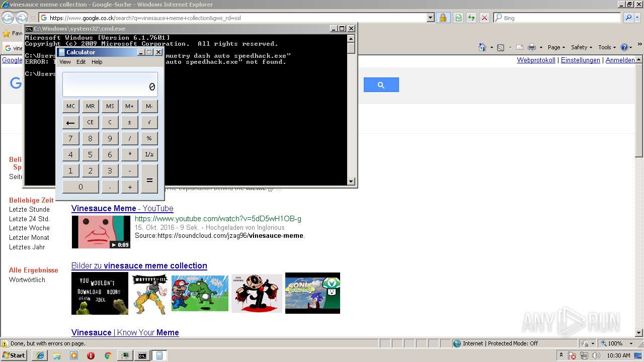Show hidden tray icons arrow

pyautogui.click(x=561, y=355)
